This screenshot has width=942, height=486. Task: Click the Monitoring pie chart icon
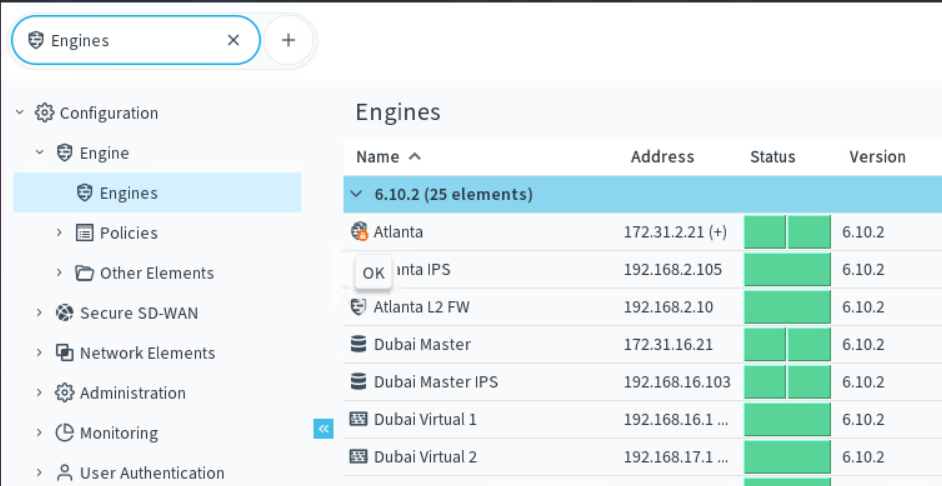tap(65, 433)
